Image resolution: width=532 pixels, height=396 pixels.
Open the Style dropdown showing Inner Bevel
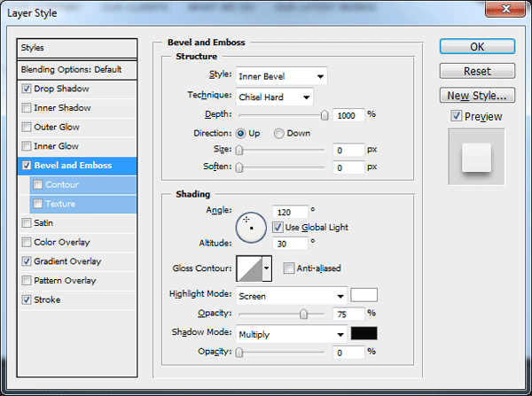click(x=282, y=76)
